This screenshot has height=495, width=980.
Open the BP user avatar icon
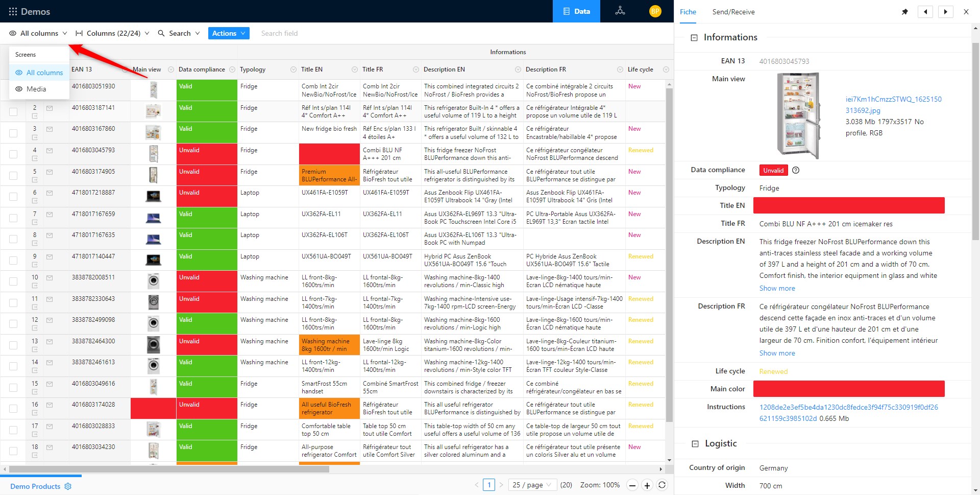655,11
